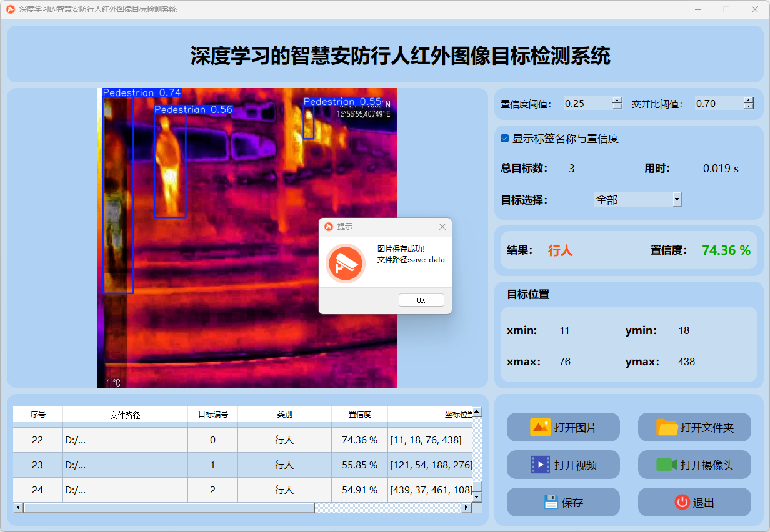The width and height of the screenshot is (770, 532).
Task: Click the 交并比阈值 input field showing 0.70
Action: (717, 104)
